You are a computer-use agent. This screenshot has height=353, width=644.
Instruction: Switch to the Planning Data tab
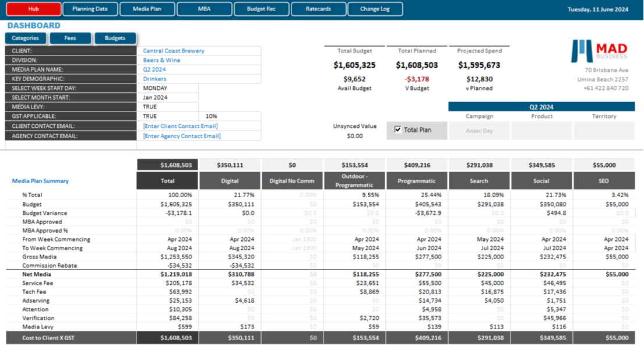click(x=90, y=9)
